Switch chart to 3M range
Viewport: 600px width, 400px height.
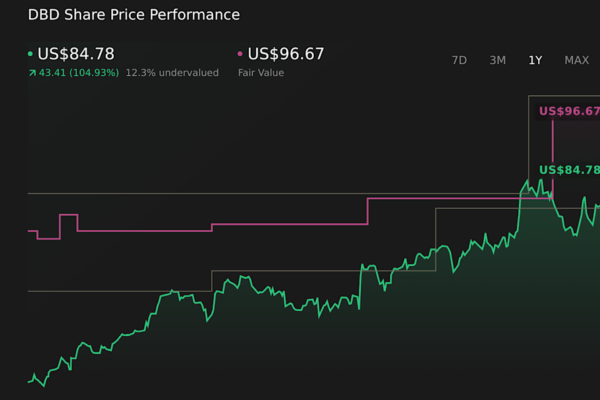click(x=497, y=60)
